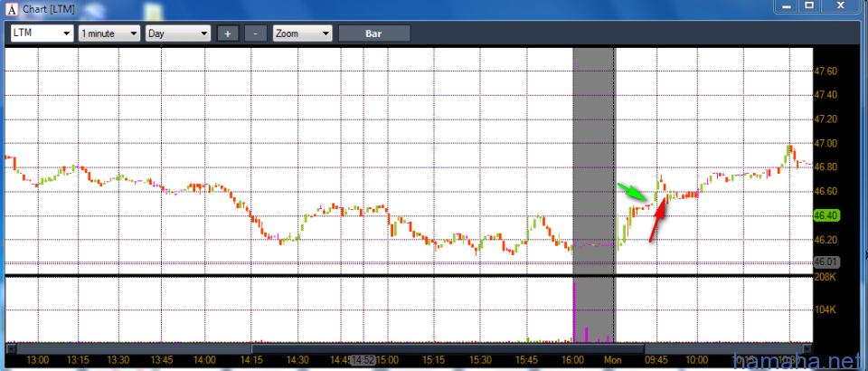Click the 208K volume axis label
868x371 pixels.
coord(824,276)
